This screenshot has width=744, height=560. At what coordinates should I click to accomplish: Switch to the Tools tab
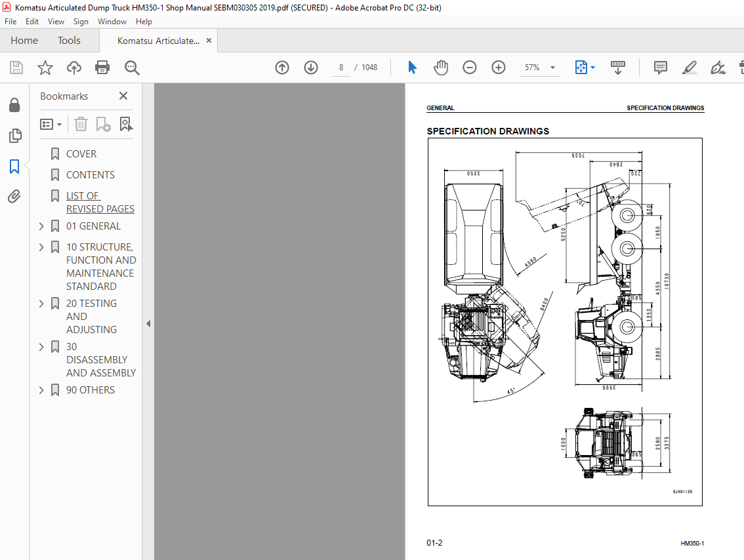point(70,41)
